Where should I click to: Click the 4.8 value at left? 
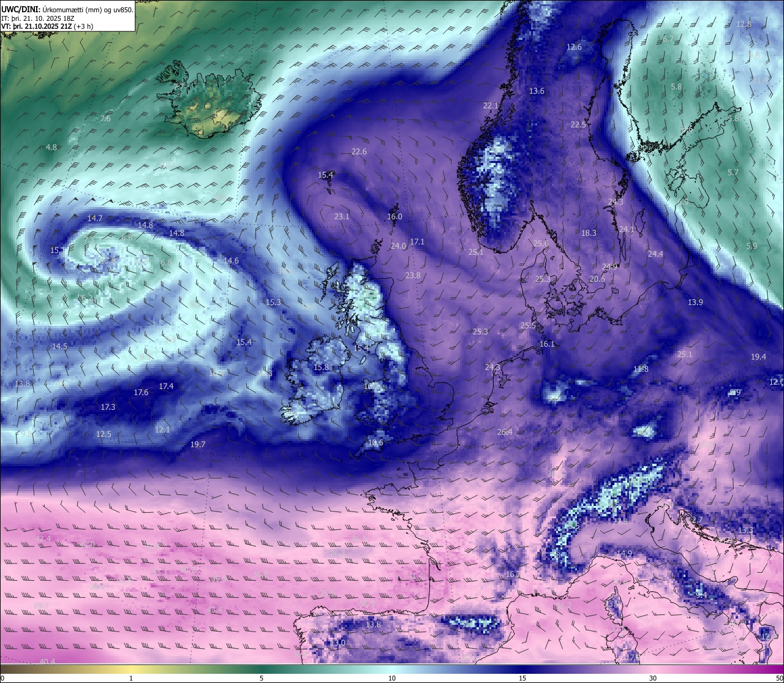point(51,148)
